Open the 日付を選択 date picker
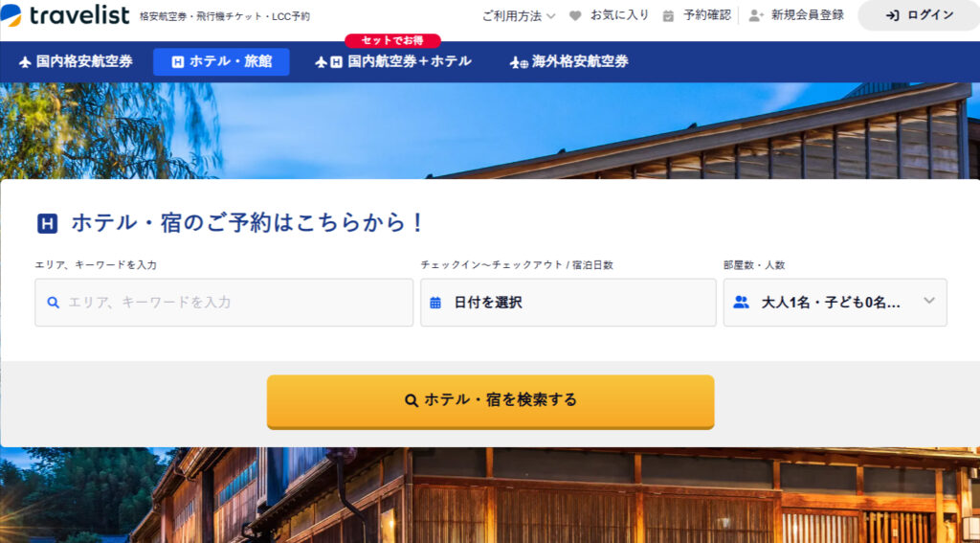Image resolution: width=980 pixels, height=543 pixels. pyautogui.click(x=568, y=303)
